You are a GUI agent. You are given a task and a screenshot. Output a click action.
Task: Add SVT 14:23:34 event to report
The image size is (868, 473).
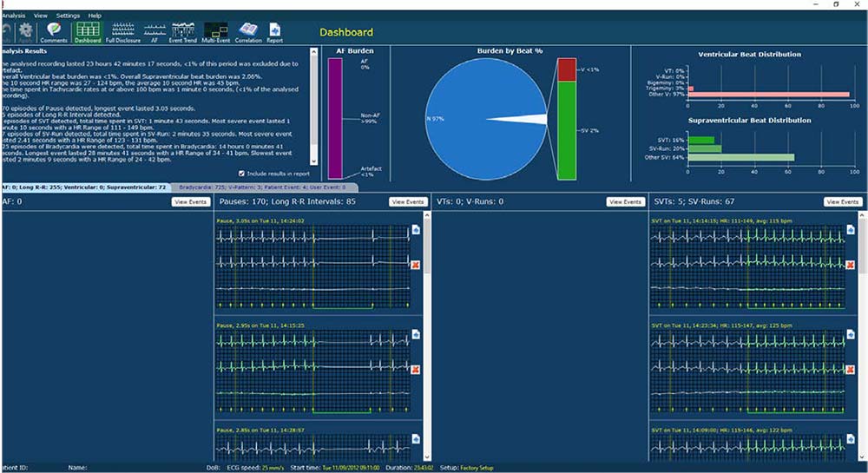pyautogui.click(x=851, y=334)
